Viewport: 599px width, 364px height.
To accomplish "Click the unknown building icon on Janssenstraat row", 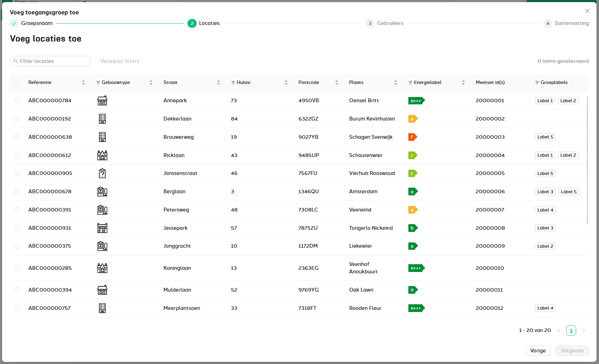I will tap(102, 174).
